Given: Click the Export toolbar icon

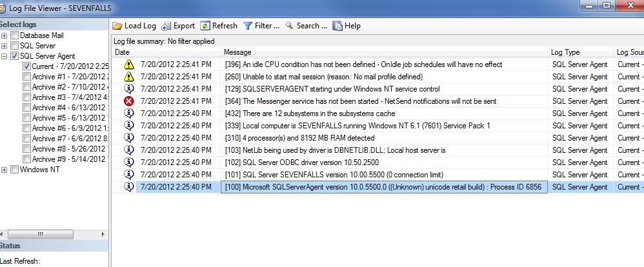Looking at the screenshot, I should tap(166, 26).
